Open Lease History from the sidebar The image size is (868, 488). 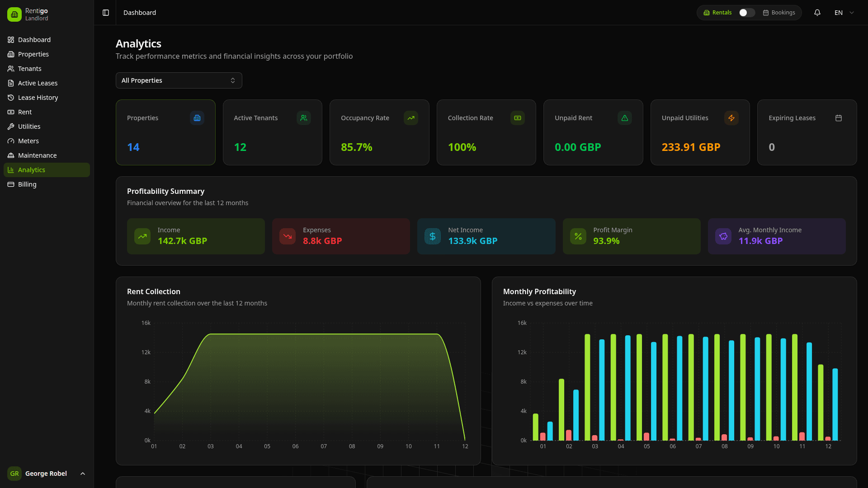[38, 98]
